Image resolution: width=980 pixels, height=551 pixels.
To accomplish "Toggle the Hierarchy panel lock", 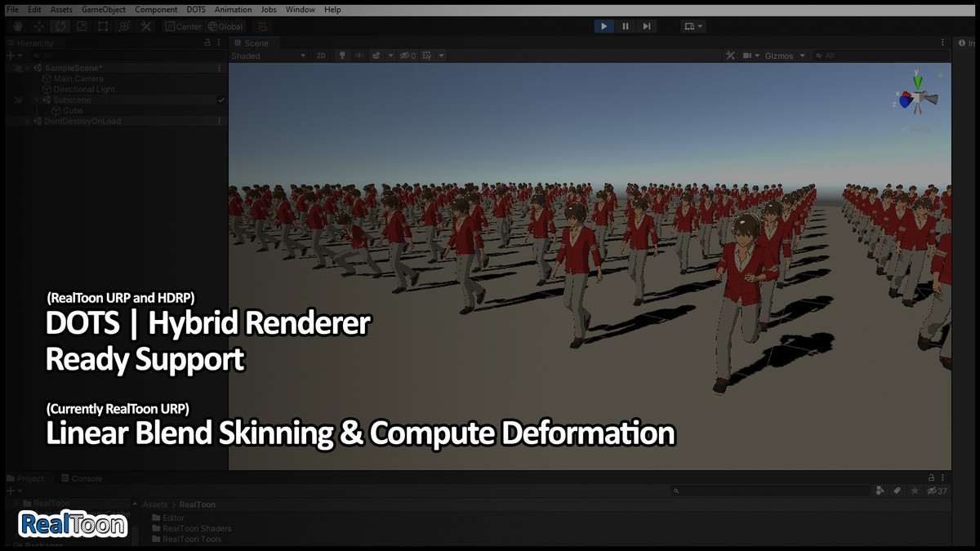I will (x=207, y=43).
